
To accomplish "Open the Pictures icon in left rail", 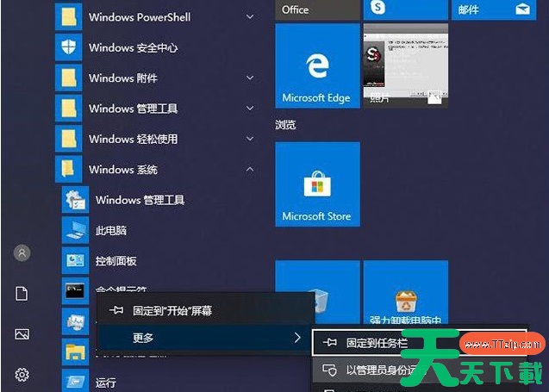I will coord(22,334).
